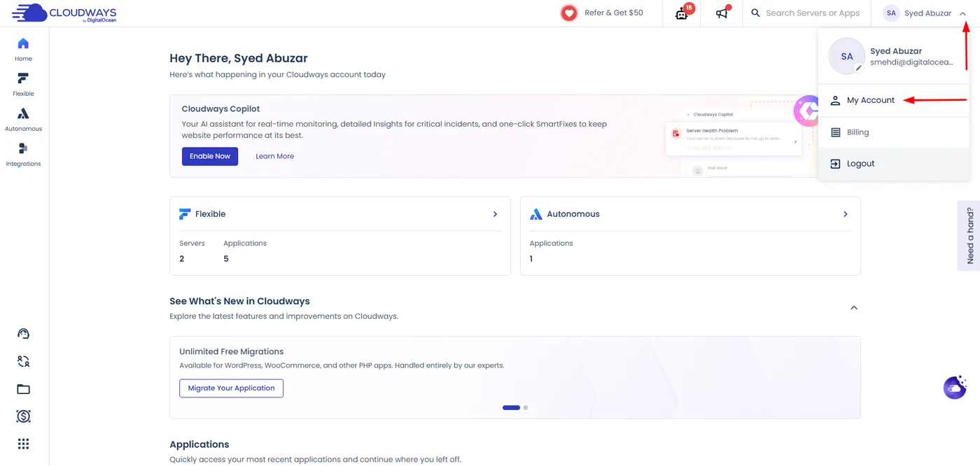Screen dimensions: 980x466
Task: Click the dollar sign icon in sidebar
Action: 23,416
